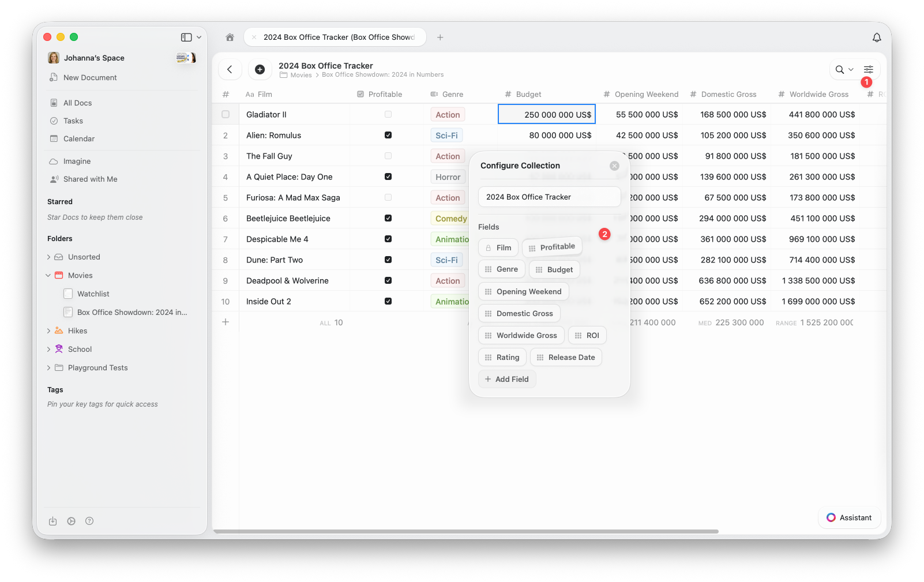The image size is (924, 582).
Task: Click the Comedy genre color tag
Action: click(x=450, y=218)
